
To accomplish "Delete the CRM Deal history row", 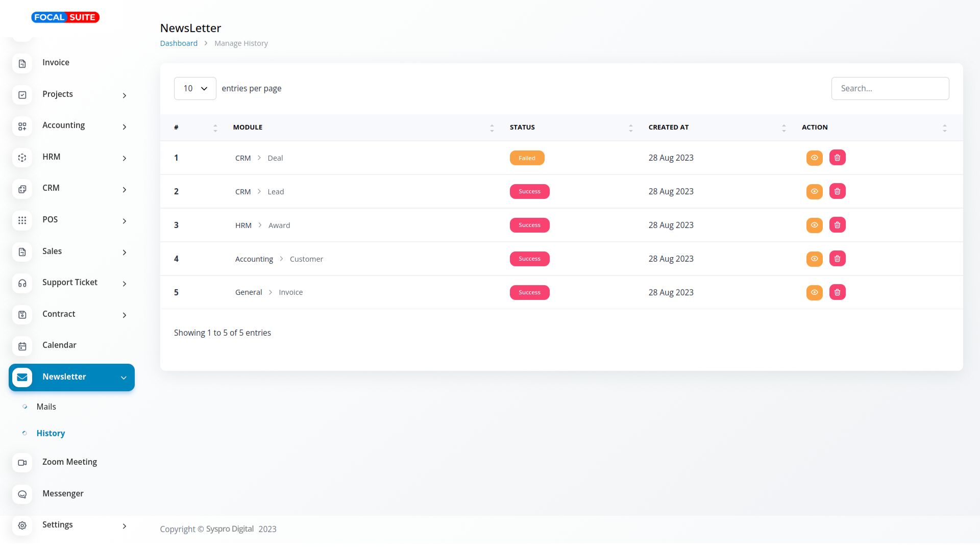I will pyautogui.click(x=837, y=158).
